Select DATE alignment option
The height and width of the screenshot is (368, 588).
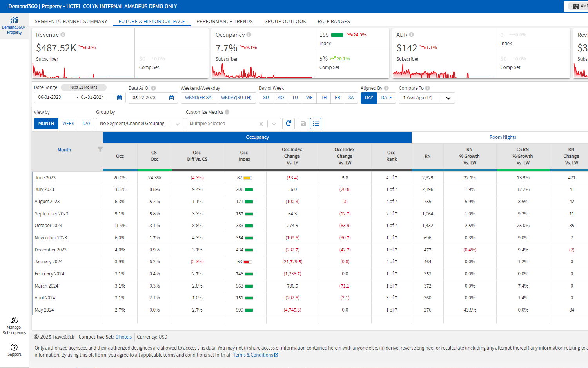(386, 98)
